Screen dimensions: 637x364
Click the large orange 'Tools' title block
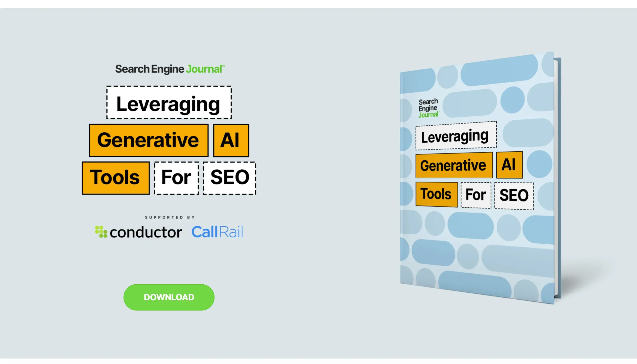(115, 178)
